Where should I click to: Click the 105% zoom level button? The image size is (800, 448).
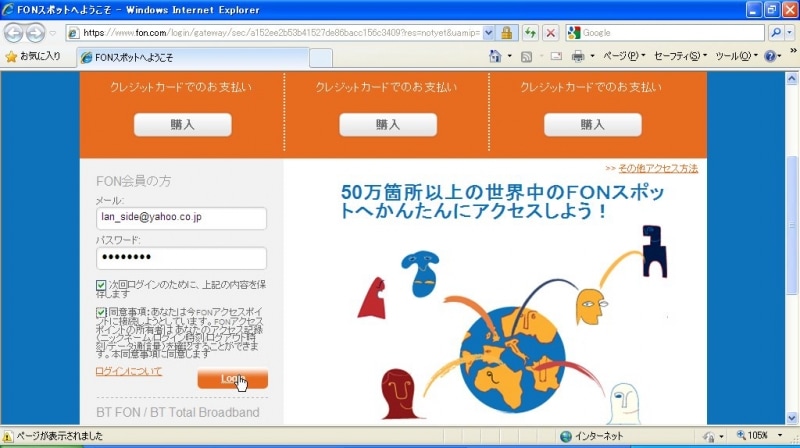pyautogui.click(x=752, y=435)
